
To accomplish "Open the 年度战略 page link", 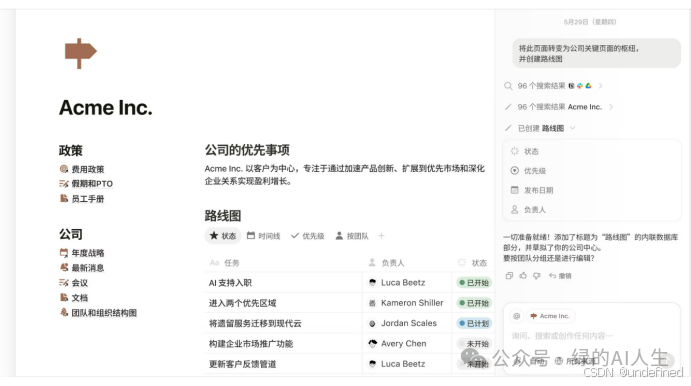I will coord(82,253).
